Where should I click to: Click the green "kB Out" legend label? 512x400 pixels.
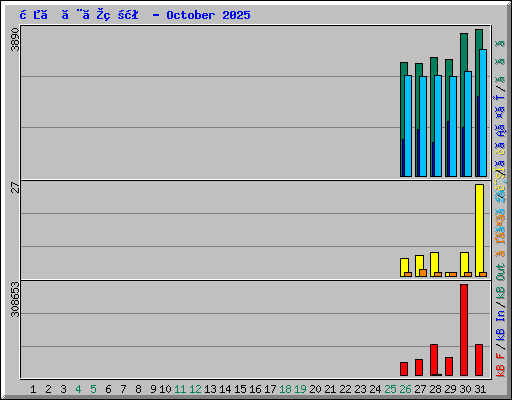tap(500, 282)
